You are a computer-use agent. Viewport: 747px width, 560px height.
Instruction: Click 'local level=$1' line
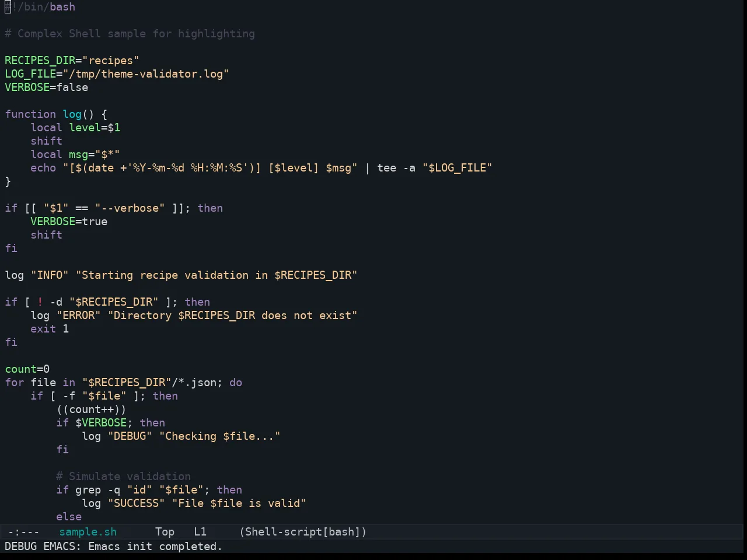[75, 128]
